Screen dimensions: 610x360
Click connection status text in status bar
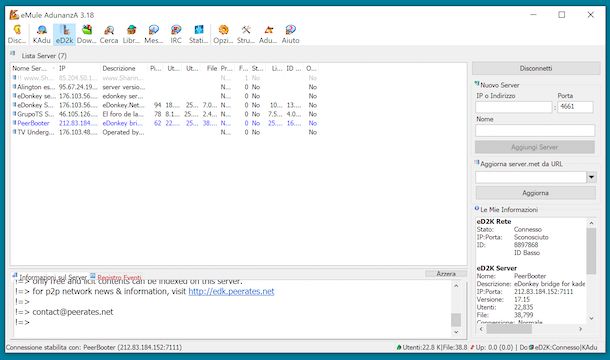pyautogui.click(x=94, y=347)
